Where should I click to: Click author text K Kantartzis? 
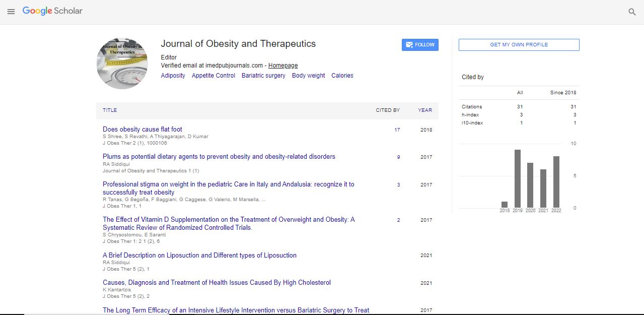(116, 290)
